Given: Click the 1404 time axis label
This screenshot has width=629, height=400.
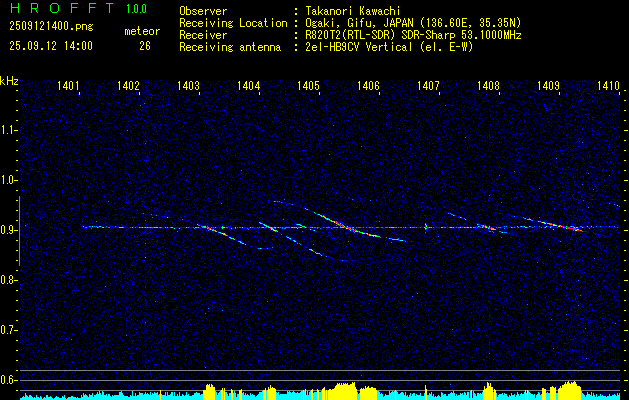Looking at the screenshot, I should tap(248, 85).
